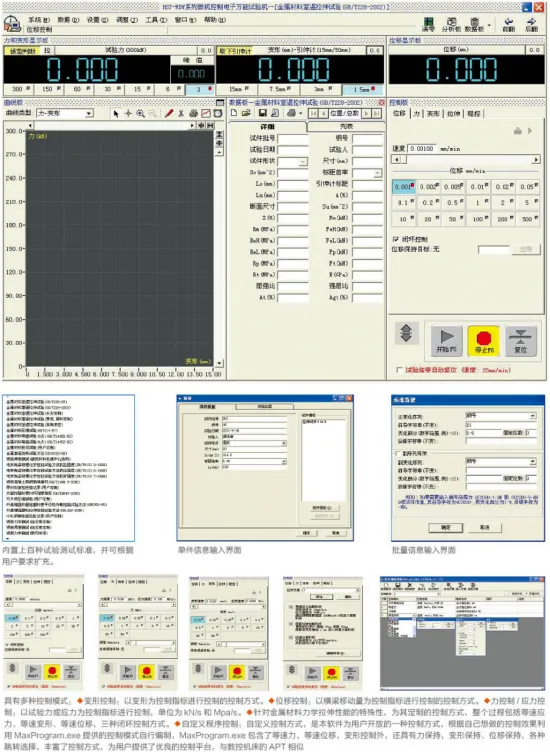This screenshot has height=755, width=550.
Task: Select the pointer tool in curve toolbar
Action: pos(116,114)
